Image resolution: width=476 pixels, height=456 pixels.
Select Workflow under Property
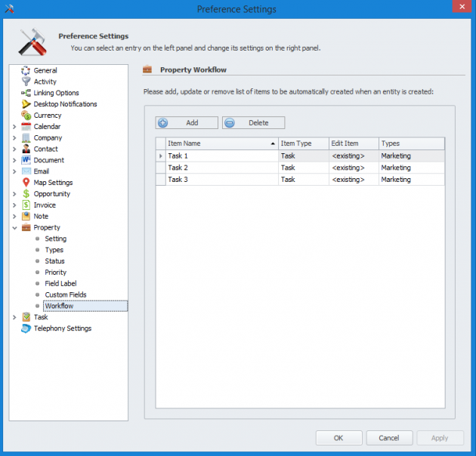pos(59,306)
